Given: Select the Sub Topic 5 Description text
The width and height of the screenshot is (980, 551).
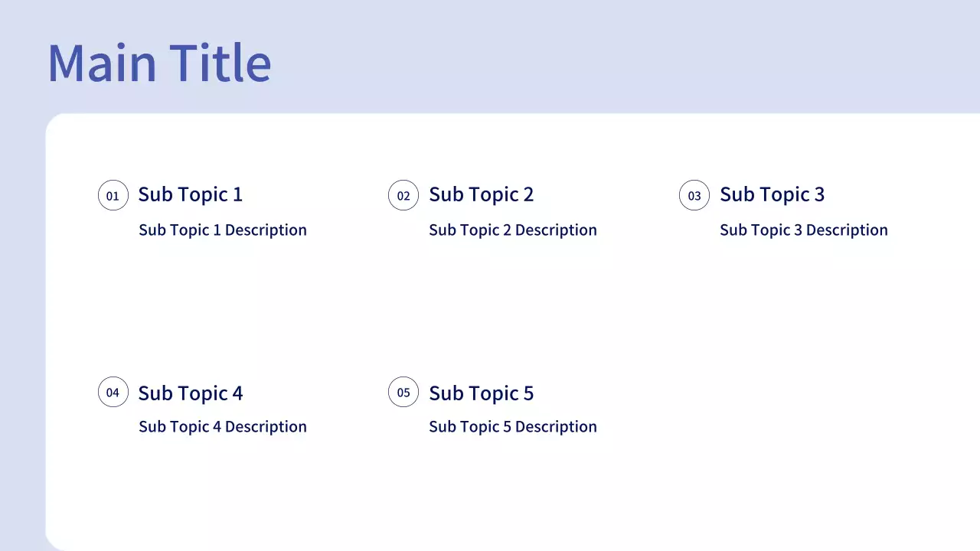Looking at the screenshot, I should pos(512,427).
